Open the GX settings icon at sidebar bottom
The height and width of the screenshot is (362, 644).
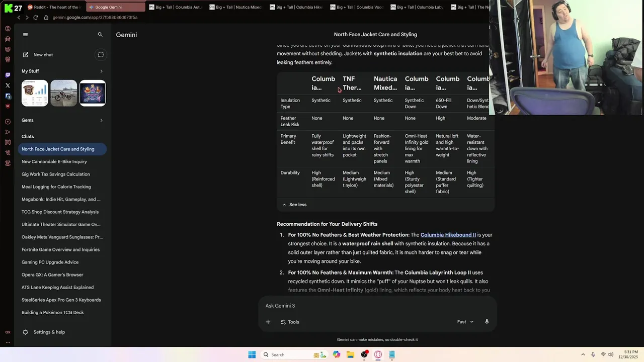point(8,332)
